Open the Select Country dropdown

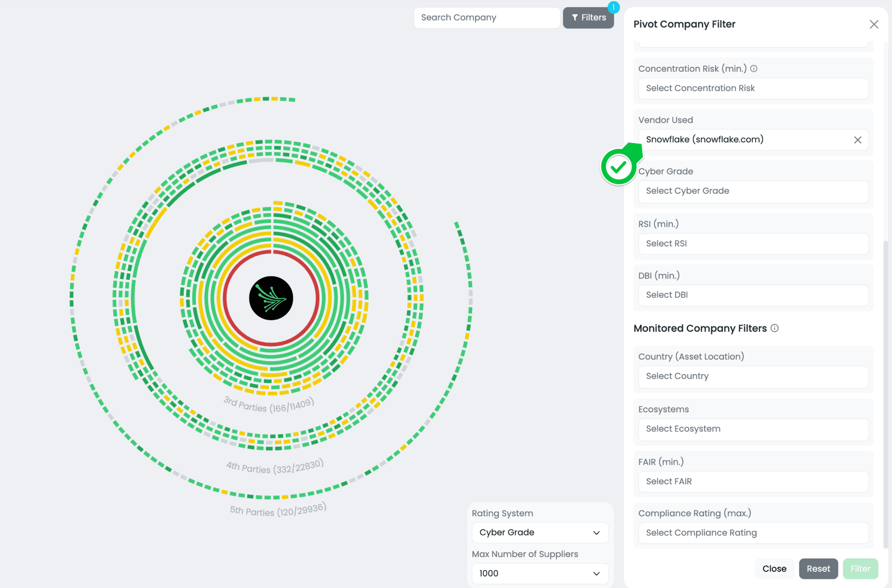(753, 376)
